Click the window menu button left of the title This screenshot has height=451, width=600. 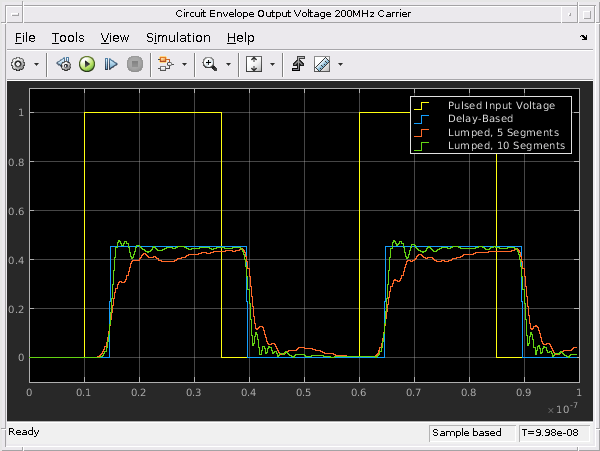pos(15,15)
